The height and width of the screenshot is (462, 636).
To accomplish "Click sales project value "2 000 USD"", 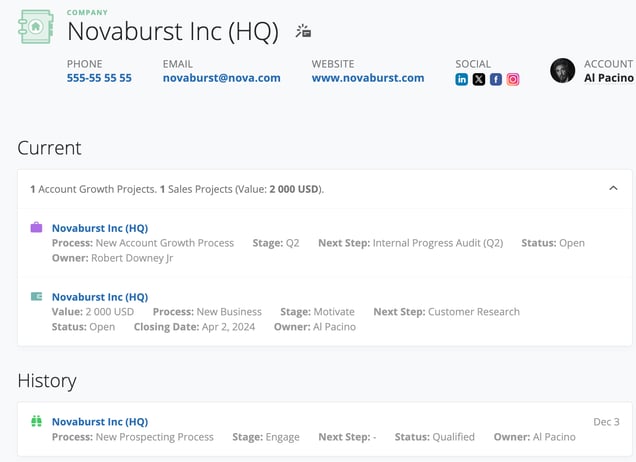I will click(110, 312).
